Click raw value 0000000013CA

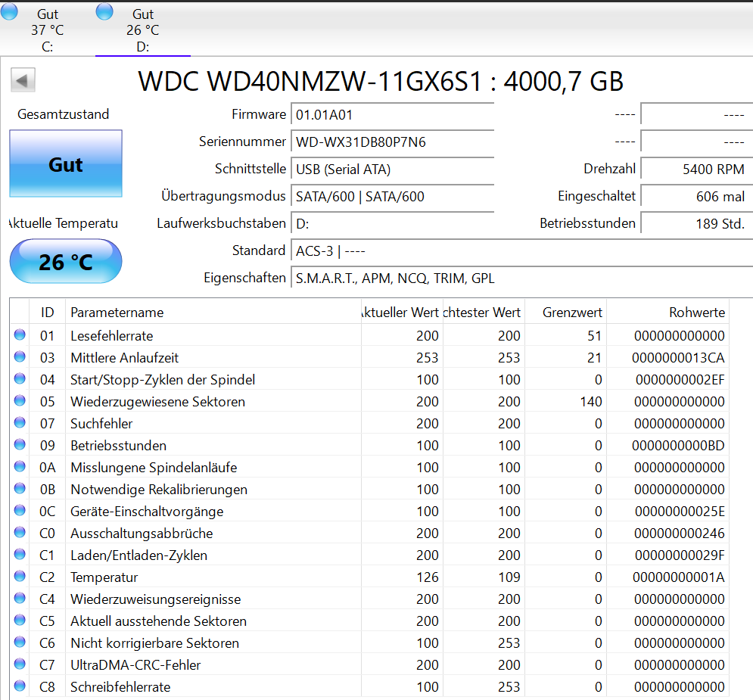(x=678, y=358)
